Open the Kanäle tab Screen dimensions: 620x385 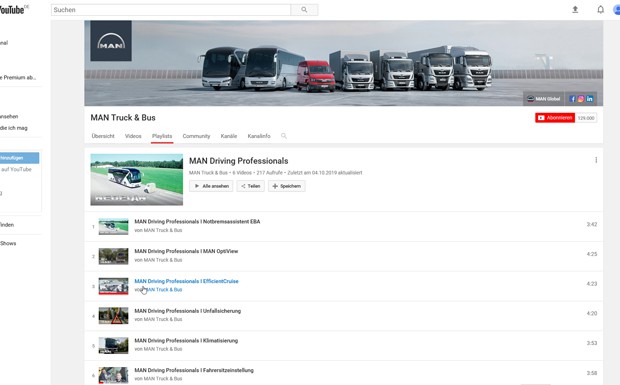pyautogui.click(x=229, y=136)
